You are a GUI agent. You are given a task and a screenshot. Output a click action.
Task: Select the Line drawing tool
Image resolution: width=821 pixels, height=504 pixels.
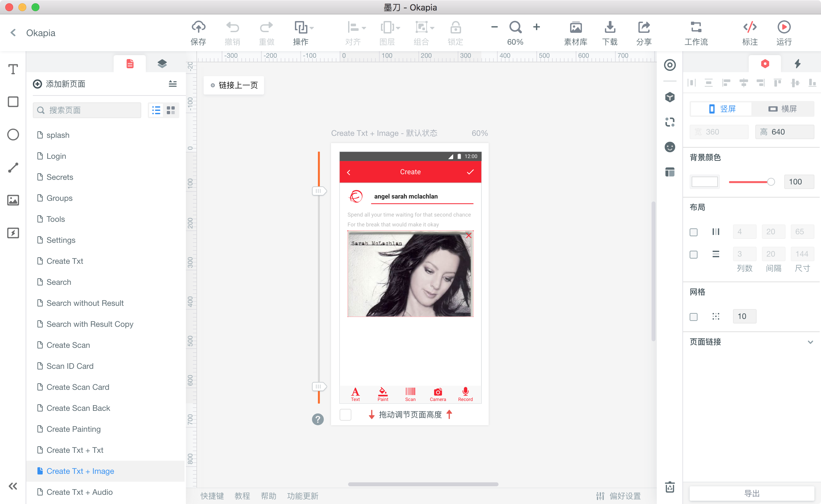point(13,168)
